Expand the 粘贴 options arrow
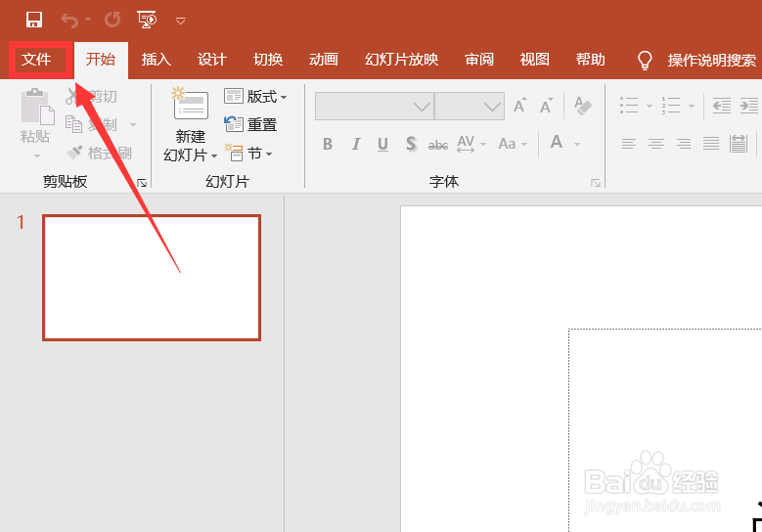The height and width of the screenshot is (532, 762). (37, 155)
